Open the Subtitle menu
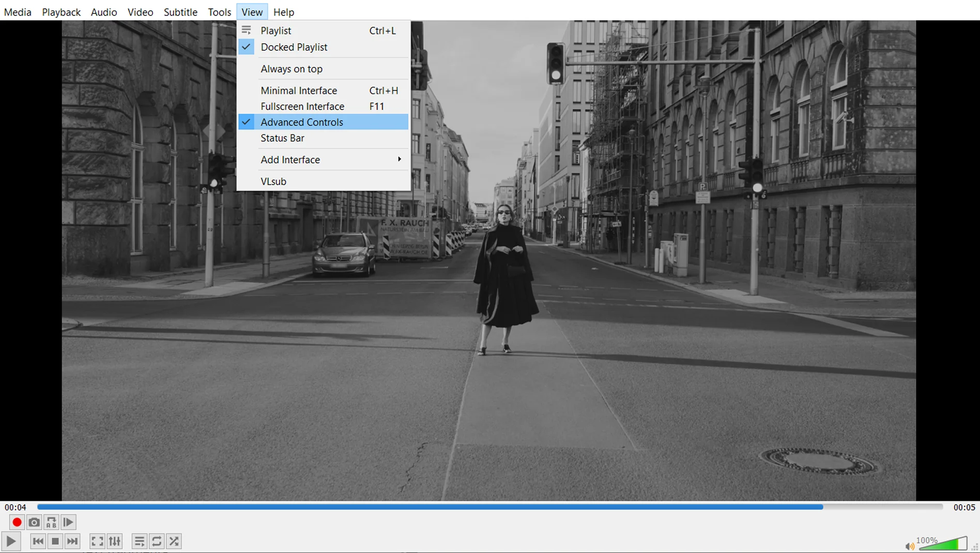Screen dimensions: 980x553 180,12
